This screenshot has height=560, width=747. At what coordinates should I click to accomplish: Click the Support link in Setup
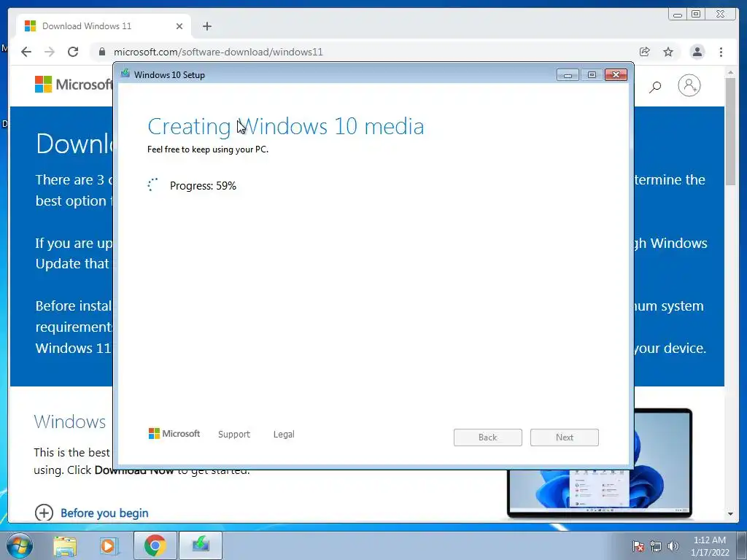coord(234,435)
